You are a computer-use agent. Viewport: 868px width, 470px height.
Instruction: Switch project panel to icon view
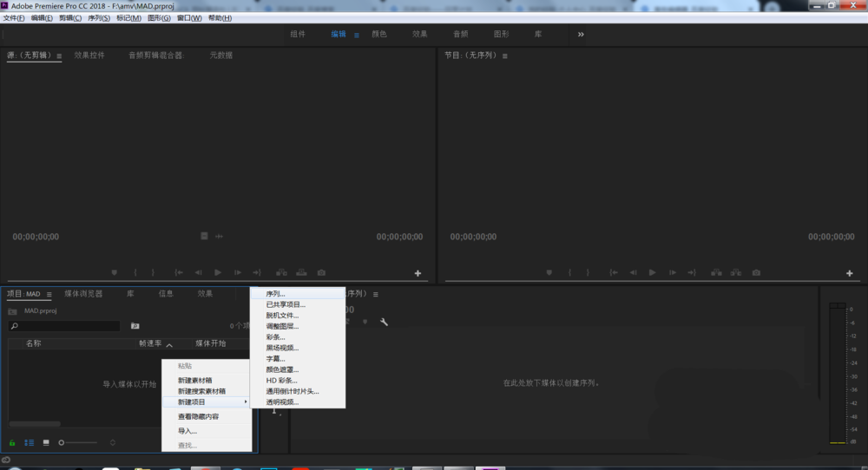point(46,442)
